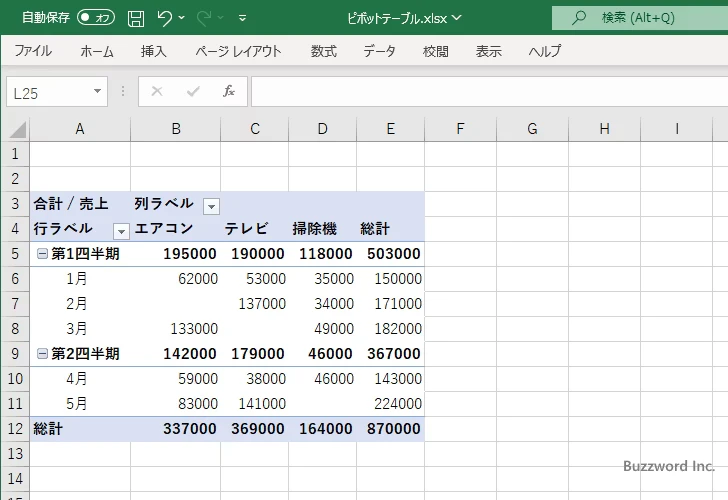The width and height of the screenshot is (728, 500).
Task: Open Customize Quick Access Toolbar dropdown
Action: (x=242, y=19)
